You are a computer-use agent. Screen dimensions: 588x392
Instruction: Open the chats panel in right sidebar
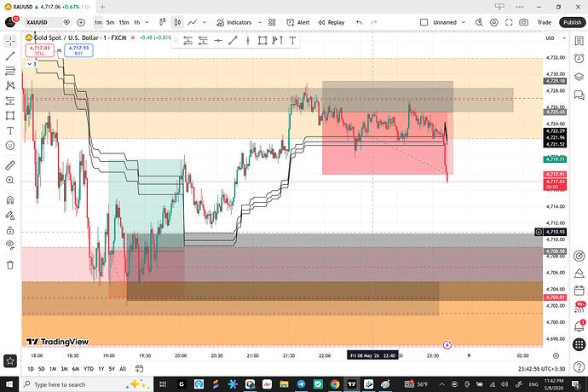[579, 95]
